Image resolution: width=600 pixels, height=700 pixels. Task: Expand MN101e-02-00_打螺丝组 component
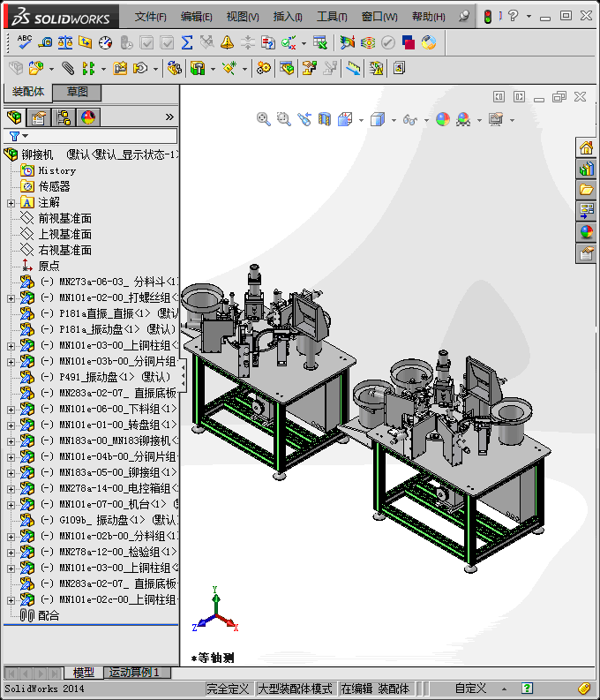[11, 298]
